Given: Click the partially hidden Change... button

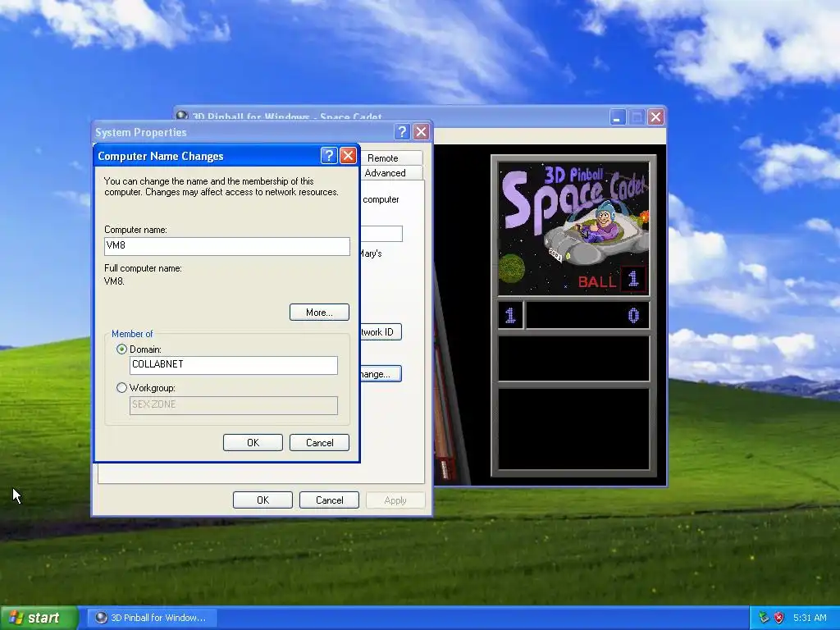Looking at the screenshot, I should (x=381, y=374).
